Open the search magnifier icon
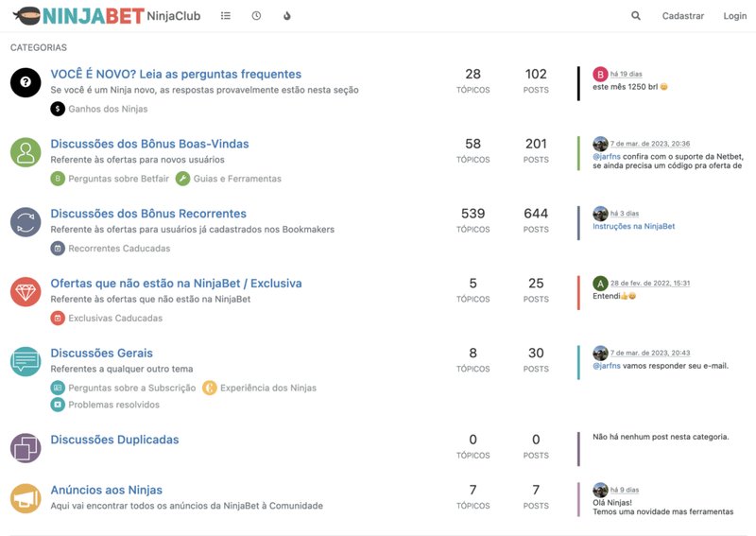 coord(636,16)
